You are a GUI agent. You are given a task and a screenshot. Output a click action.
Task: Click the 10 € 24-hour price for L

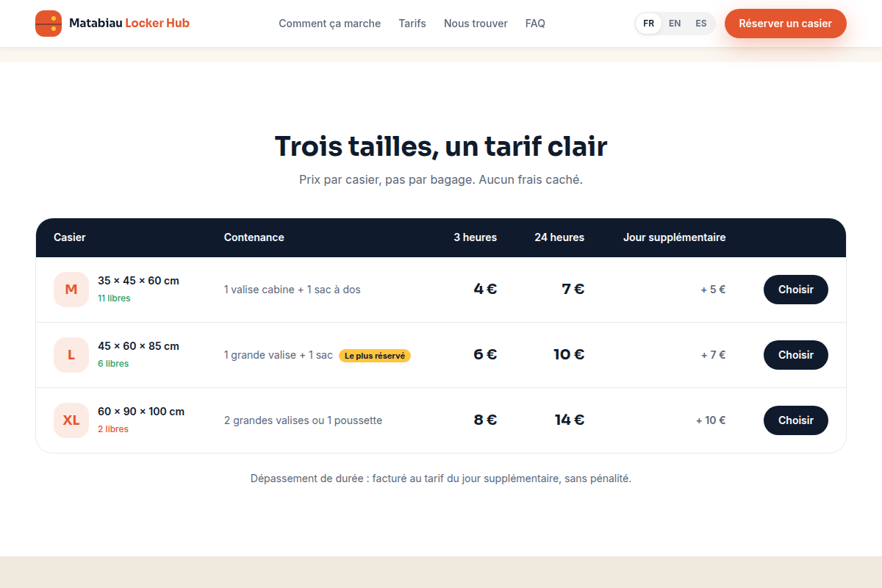click(569, 354)
